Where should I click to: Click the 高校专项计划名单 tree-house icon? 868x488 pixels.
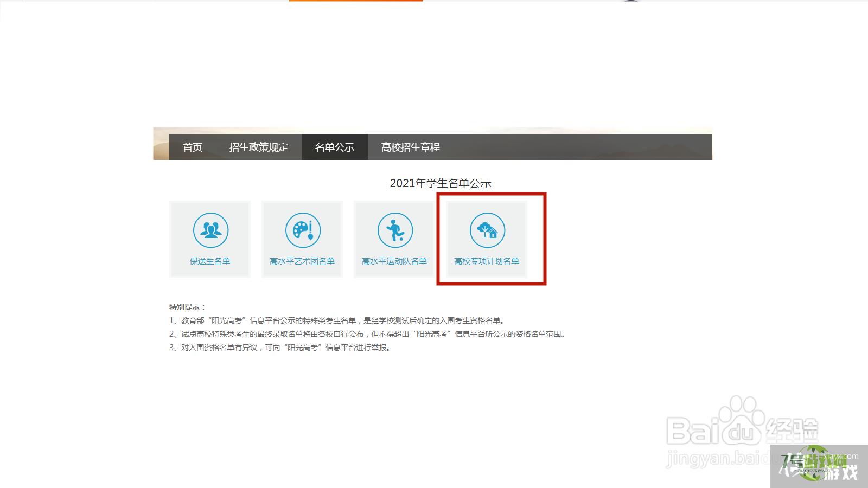coord(487,230)
